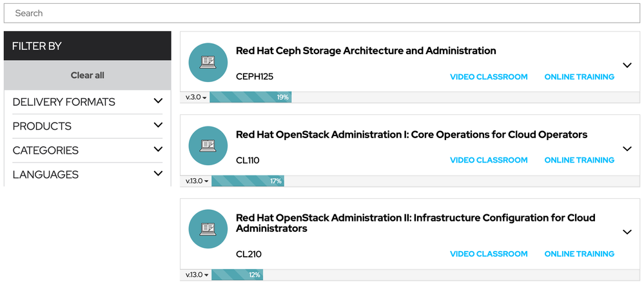
Task: Click the CL110 course laptop icon
Action: click(x=208, y=146)
